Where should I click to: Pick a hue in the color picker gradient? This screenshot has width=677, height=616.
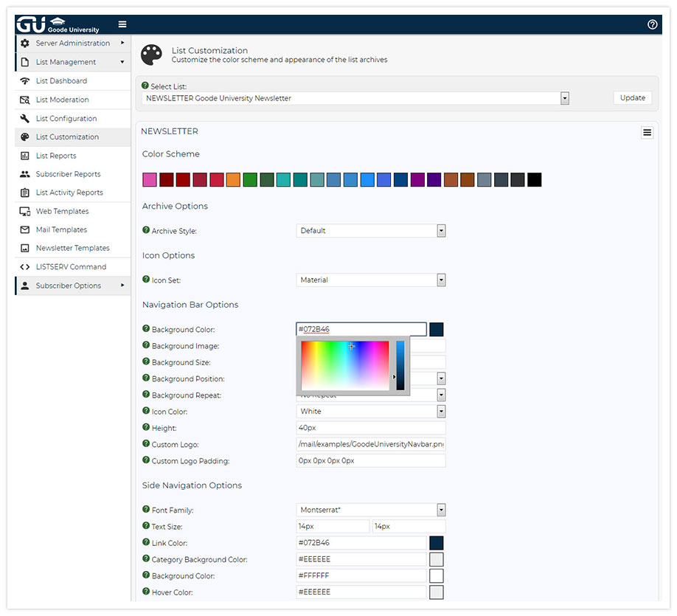[345, 365]
